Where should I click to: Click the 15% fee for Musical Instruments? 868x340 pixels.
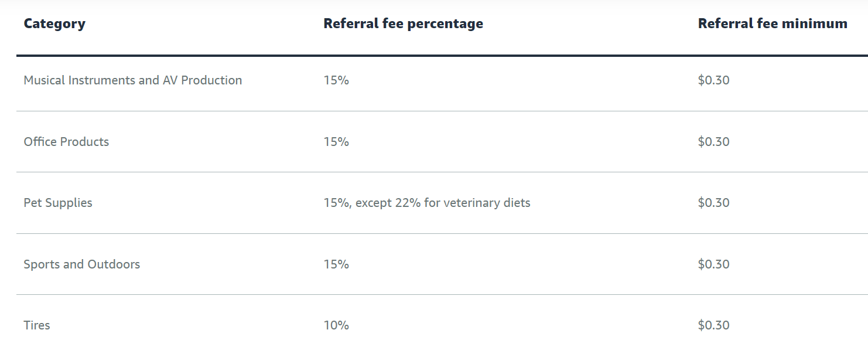336,80
